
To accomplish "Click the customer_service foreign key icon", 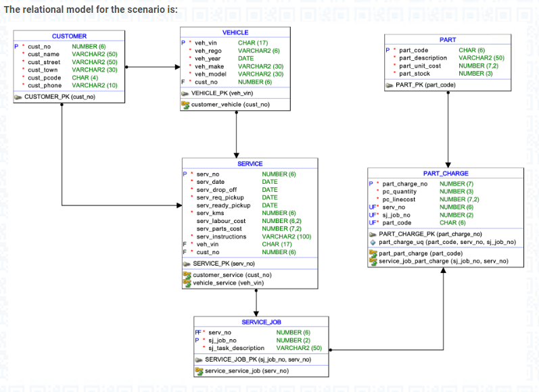I will (187, 275).
